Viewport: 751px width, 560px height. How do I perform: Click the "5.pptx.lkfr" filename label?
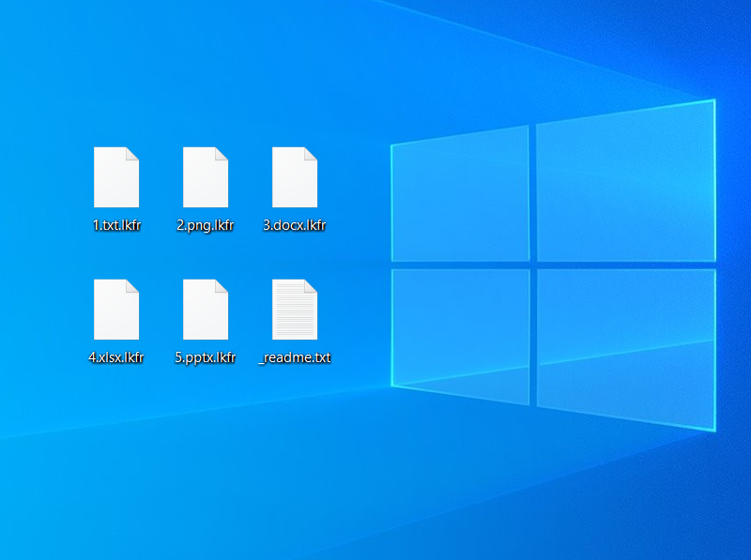pos(206,357)
